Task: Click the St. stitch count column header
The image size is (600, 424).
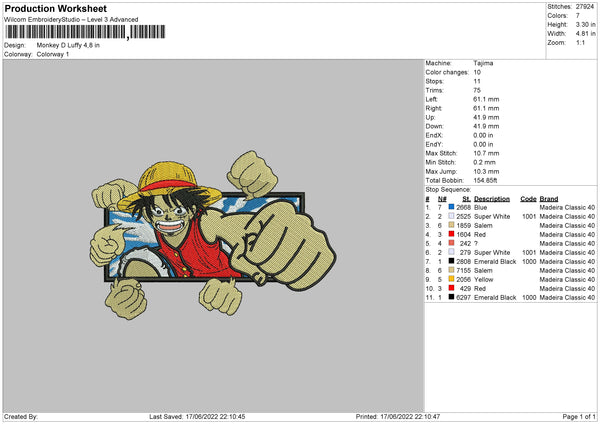Action: click(467, 198)
